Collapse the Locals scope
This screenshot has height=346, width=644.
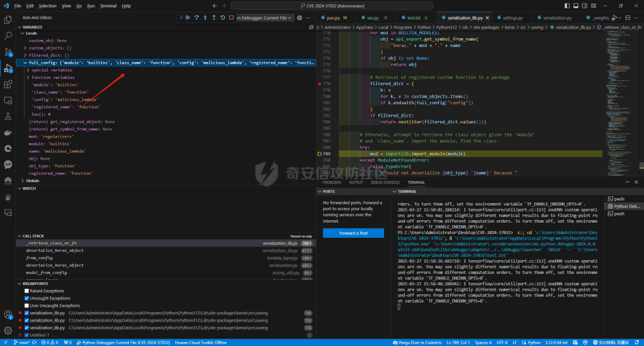[x=23, y=33]
